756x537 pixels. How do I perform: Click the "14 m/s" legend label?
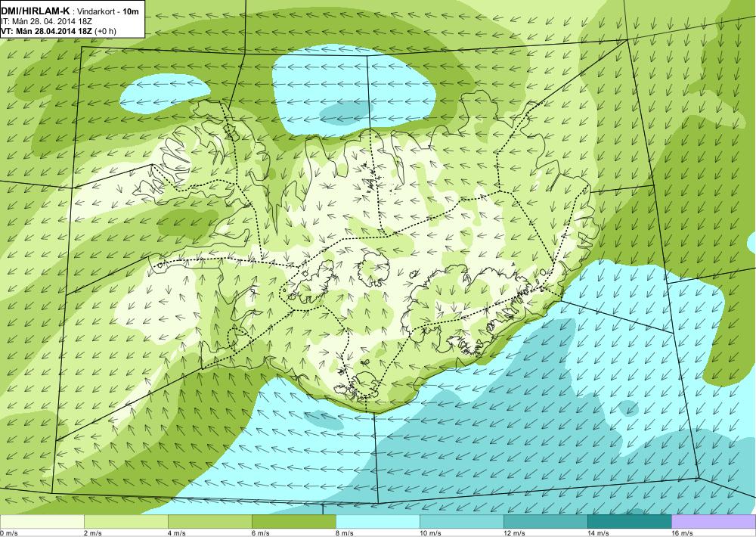pos(598,533)
